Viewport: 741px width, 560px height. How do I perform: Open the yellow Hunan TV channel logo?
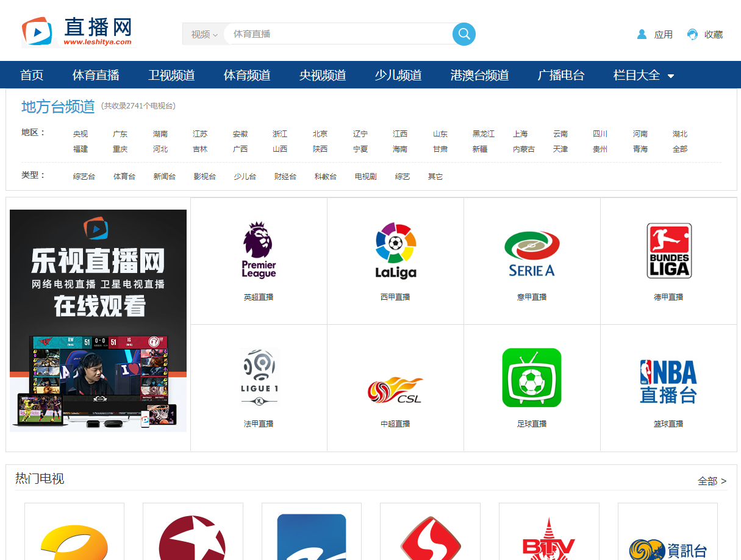point(74,542)
